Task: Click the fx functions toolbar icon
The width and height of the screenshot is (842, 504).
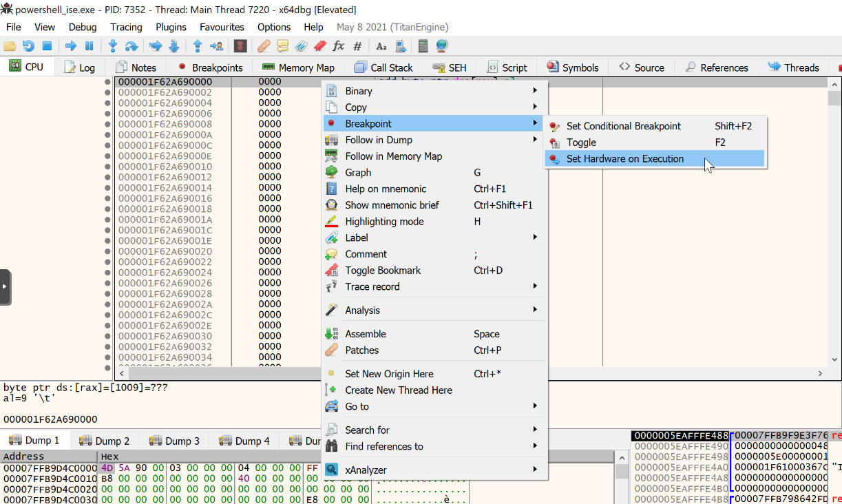Action: click(338, 46)
